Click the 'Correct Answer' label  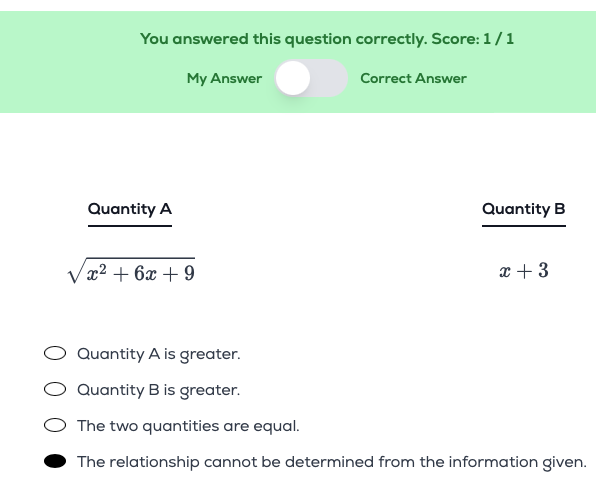(414, 78)
